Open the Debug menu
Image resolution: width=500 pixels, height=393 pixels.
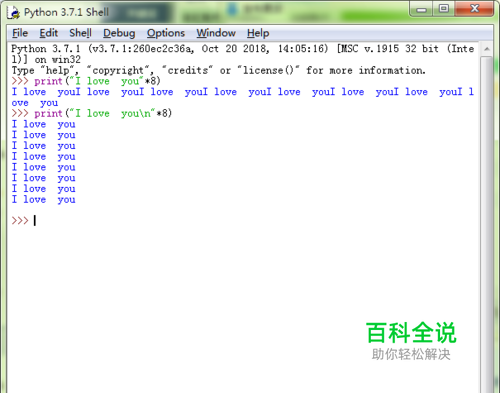click(x=119, y=33)
